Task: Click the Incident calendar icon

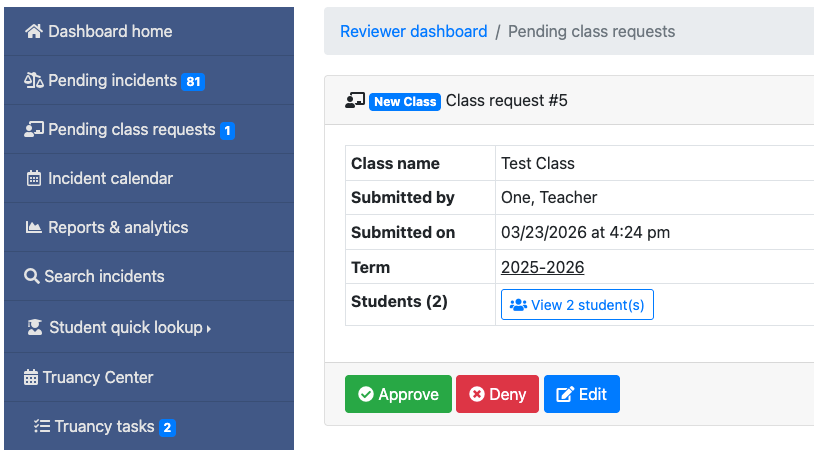Action: click(x=34, y=178)
